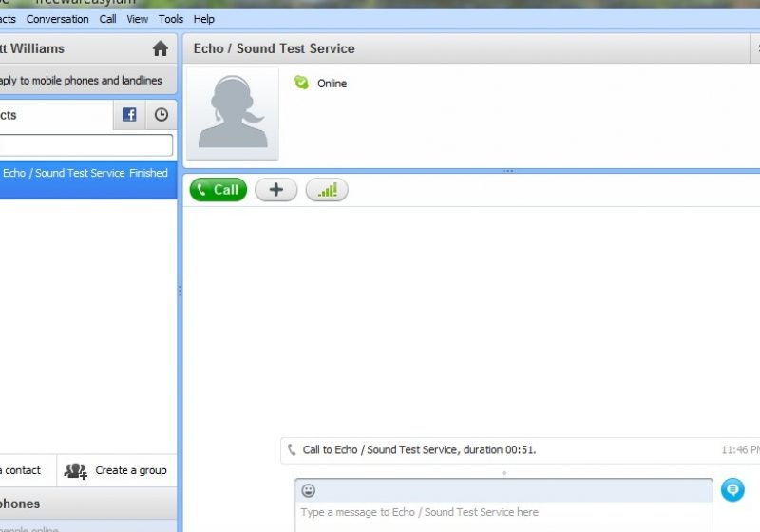Click the message box for Echo
The image size is (760, 532).
503,512
